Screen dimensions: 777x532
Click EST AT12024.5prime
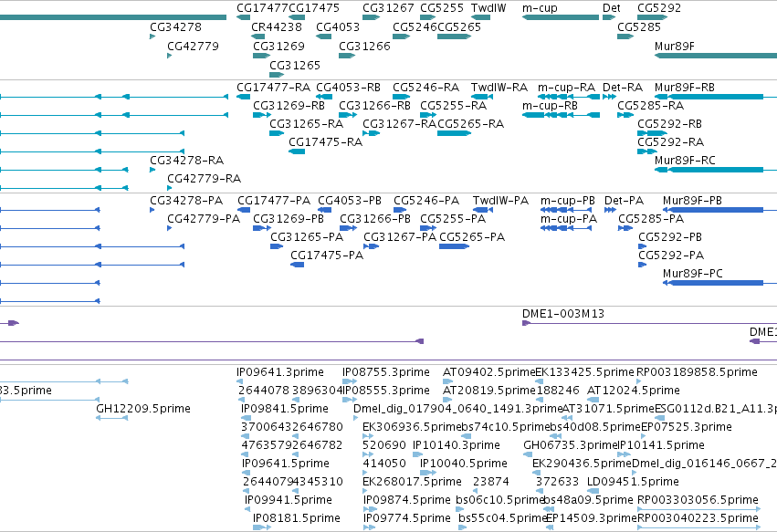point(593,400)
